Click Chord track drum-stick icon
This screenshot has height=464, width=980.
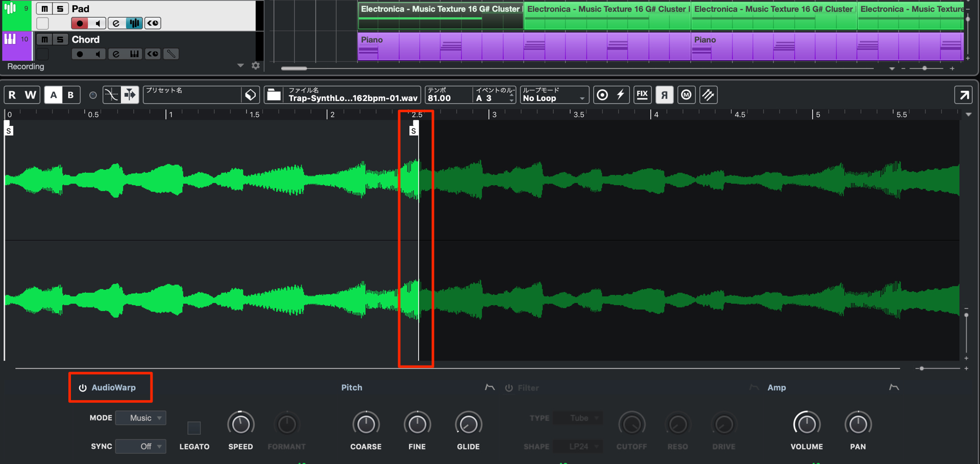pos(171,54)
